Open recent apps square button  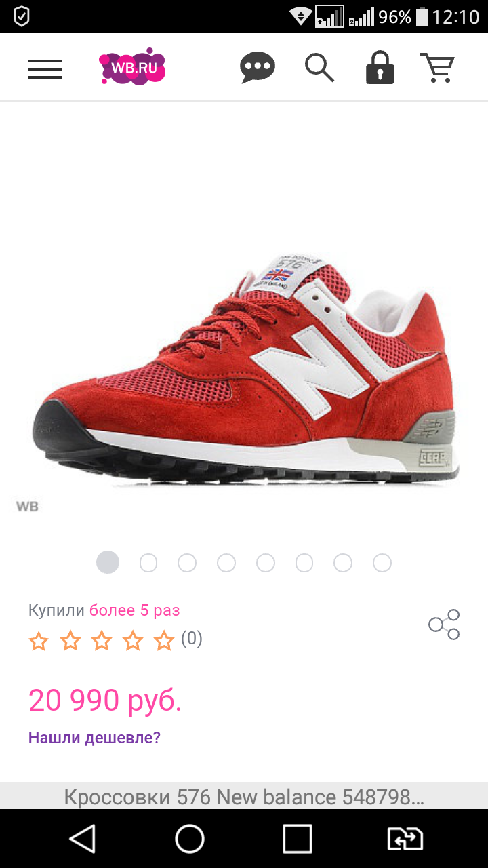(298, 839)
